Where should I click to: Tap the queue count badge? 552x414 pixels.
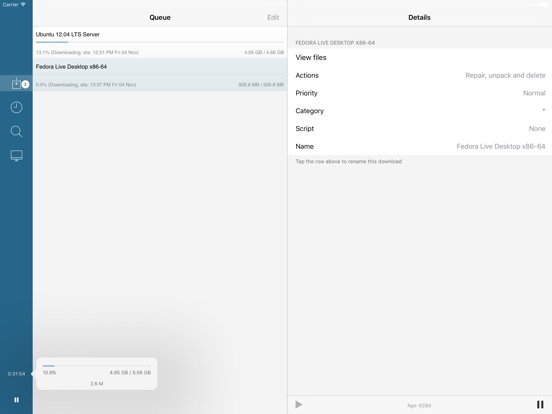coord(25,84)
